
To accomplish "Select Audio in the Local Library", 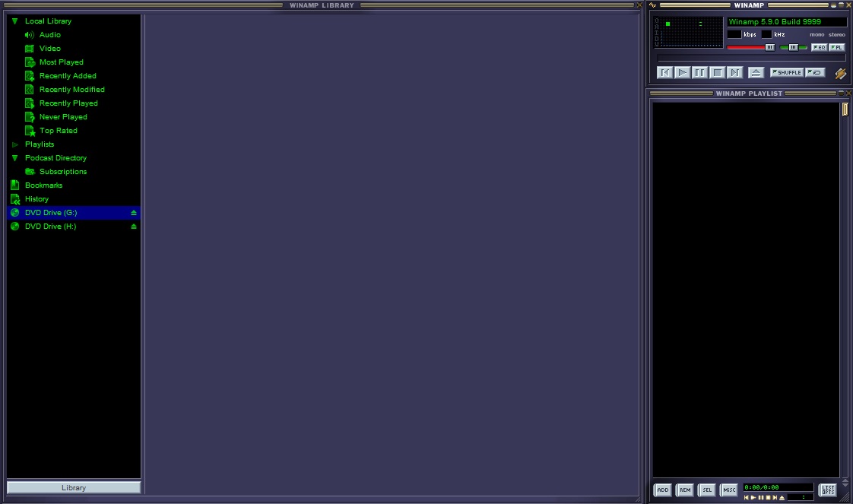I will point(50,35).
